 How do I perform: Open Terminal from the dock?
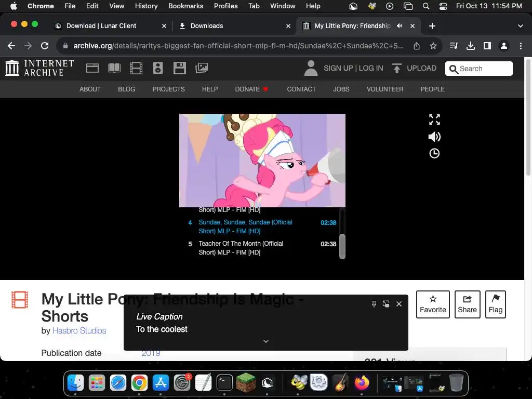[x=224, y=383]
